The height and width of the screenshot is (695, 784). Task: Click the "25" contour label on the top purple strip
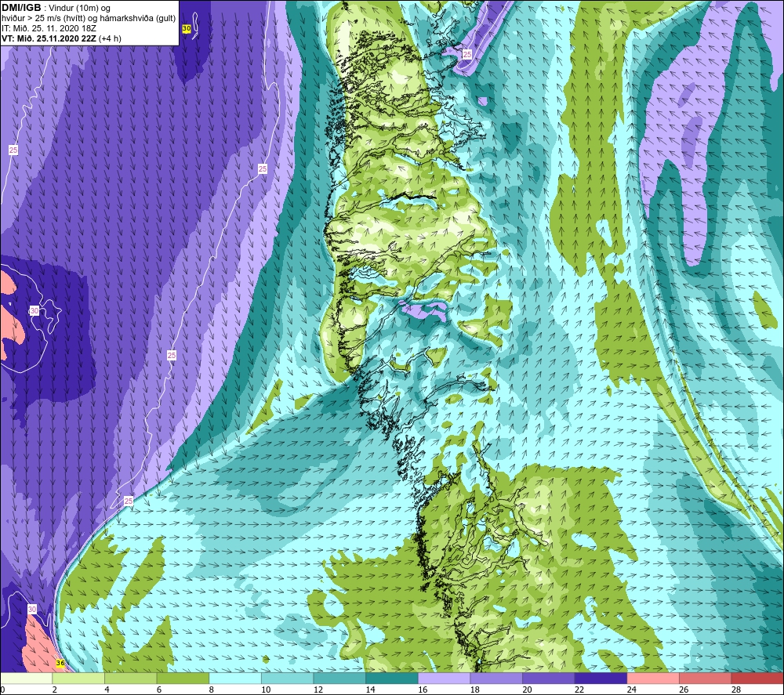click(467, 55)
